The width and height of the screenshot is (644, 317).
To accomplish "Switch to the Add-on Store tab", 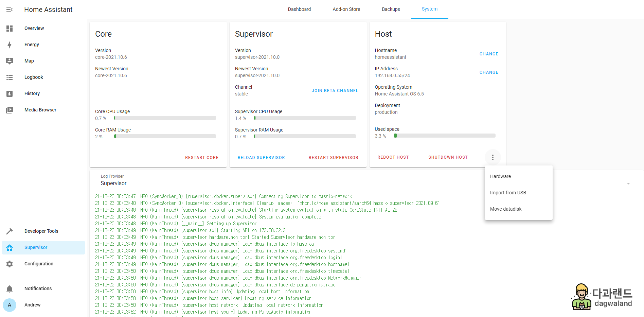I will [346, 9].
